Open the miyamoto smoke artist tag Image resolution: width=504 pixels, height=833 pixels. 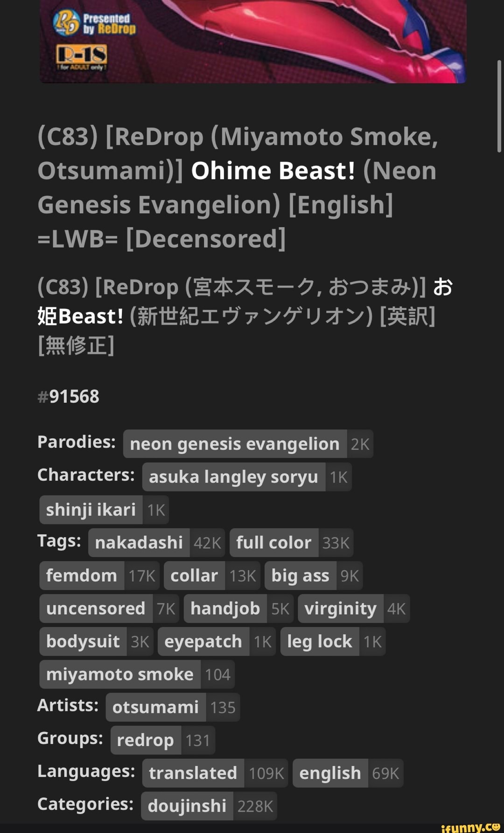tap(119, 674)
